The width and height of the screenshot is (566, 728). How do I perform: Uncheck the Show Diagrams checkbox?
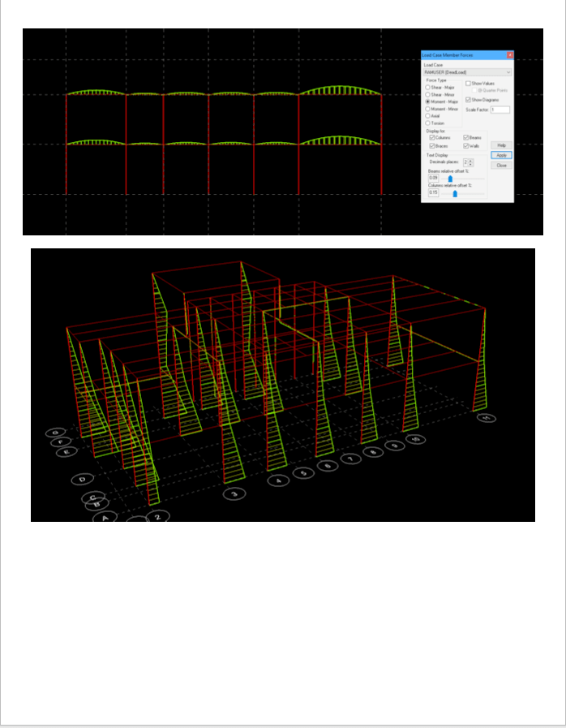click(x=468, y=100)
